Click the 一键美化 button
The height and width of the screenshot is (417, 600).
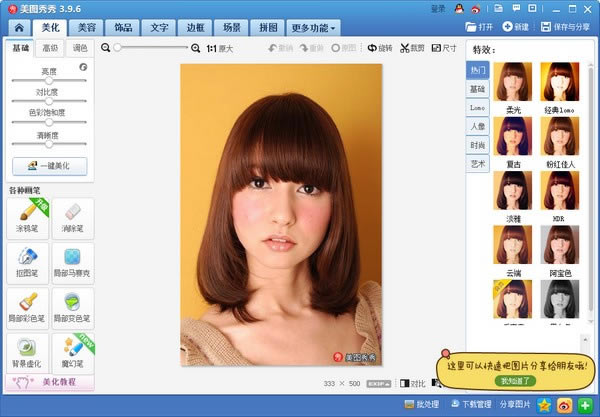[49, 166]
